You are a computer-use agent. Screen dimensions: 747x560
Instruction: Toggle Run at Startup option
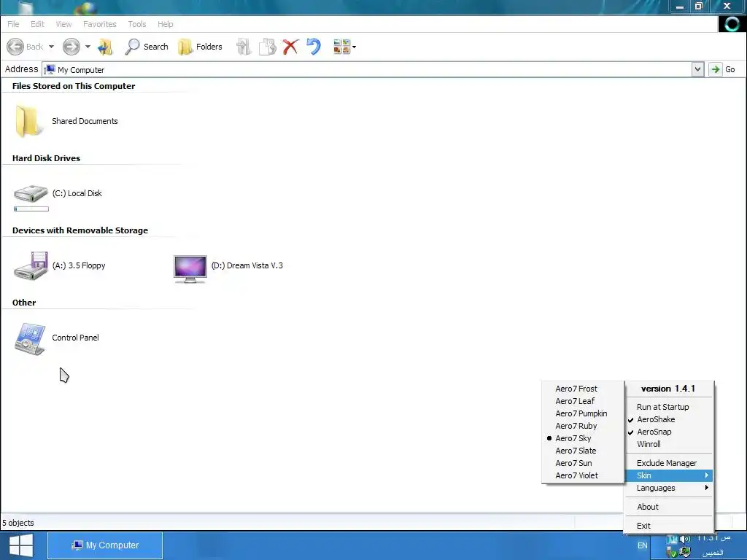(x=669, y=407)
